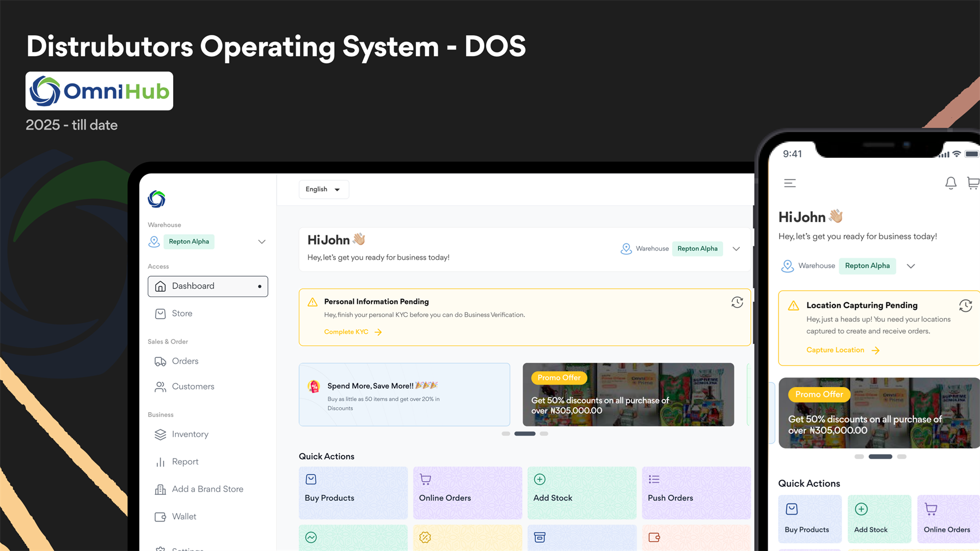Image resolution: width=980 pixels, height=551 pixels.
Task: Open the Dashboard menu item
Action: (x=207, y=286)
